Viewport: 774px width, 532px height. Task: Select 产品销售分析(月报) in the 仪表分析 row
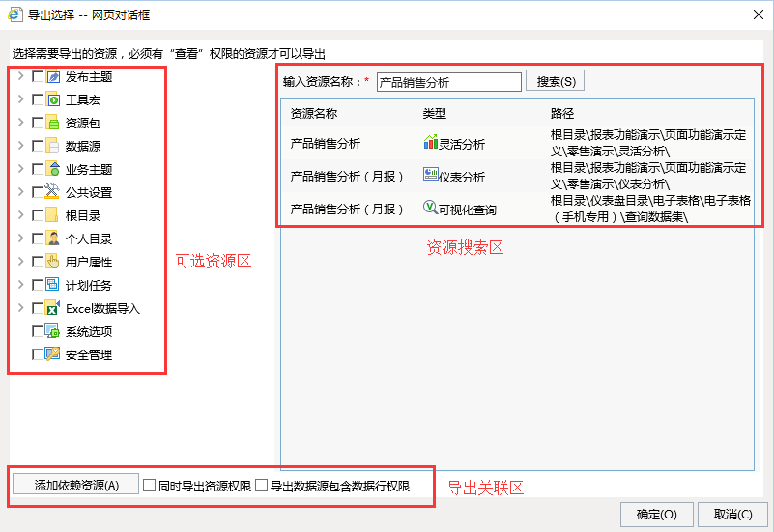(347, 176)
